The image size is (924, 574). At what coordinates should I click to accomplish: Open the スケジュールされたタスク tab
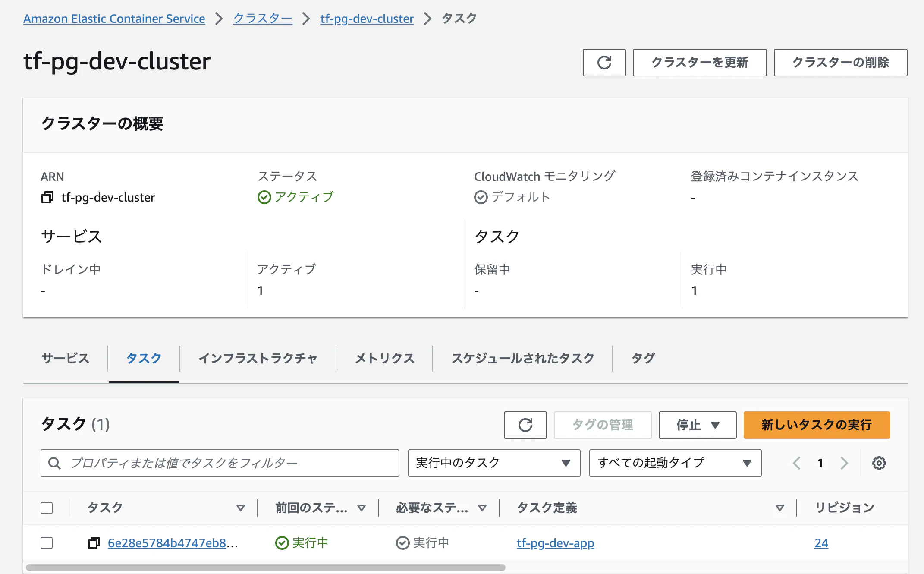(x=523, y=358)
